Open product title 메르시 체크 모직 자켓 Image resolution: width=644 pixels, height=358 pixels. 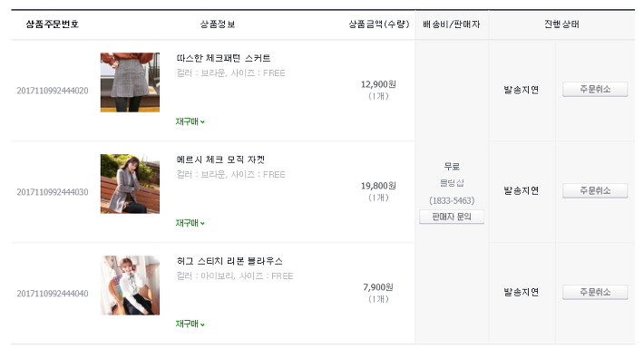[x=220, y=160]
